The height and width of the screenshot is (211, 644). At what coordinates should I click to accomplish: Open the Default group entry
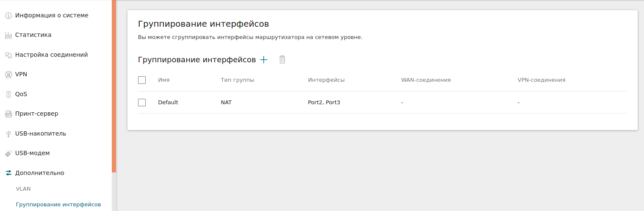click(168, 103)
